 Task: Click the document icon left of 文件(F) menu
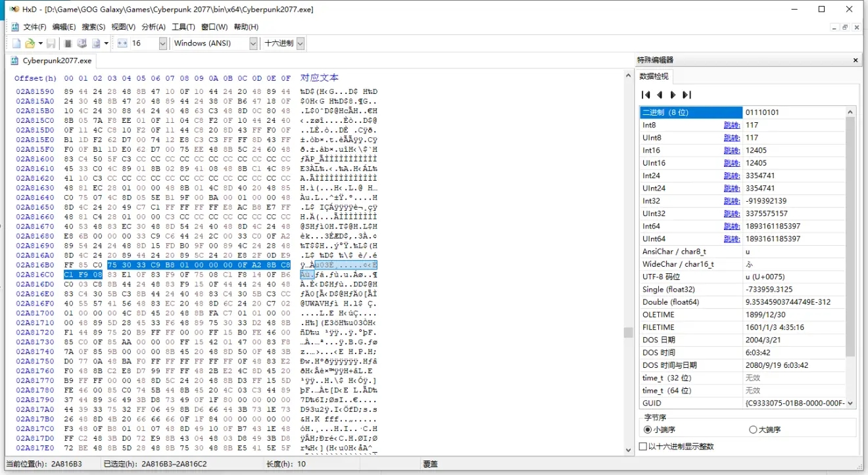point(14,27)
